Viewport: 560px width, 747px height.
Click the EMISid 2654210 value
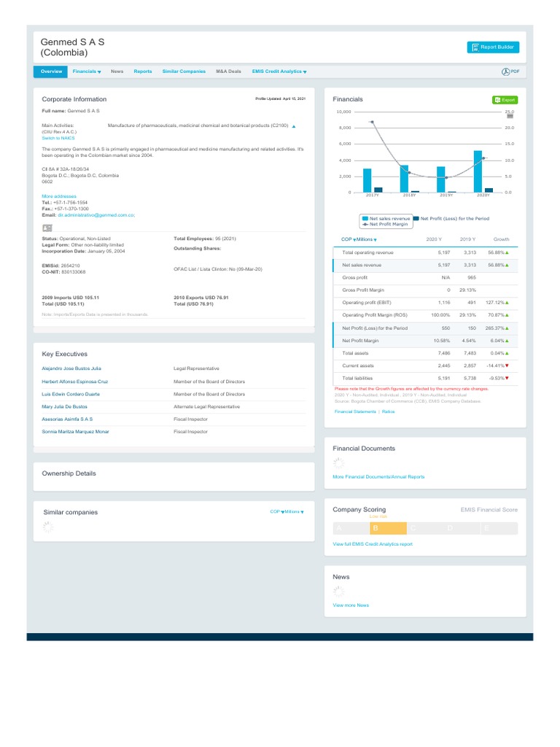click(71, 266)
